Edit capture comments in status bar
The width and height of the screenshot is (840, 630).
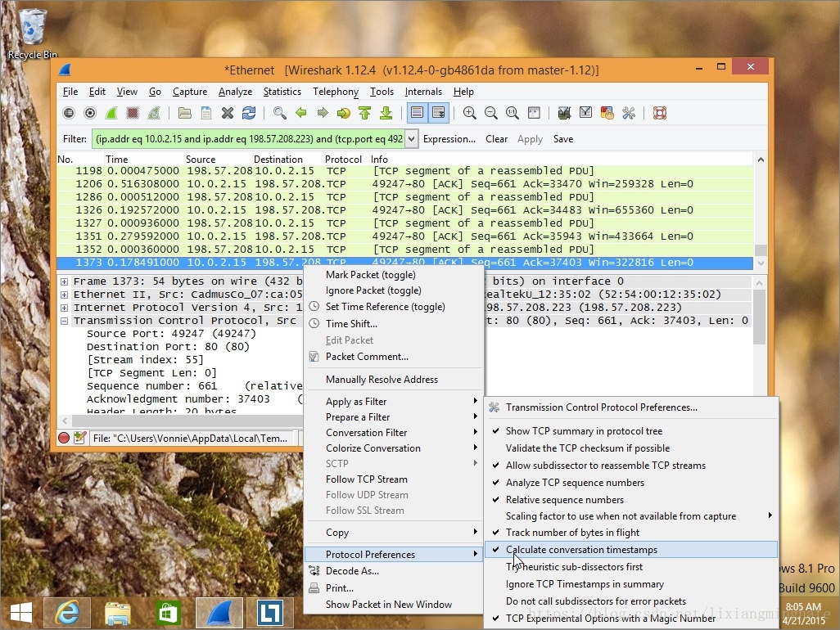click(x=79, y=438)
